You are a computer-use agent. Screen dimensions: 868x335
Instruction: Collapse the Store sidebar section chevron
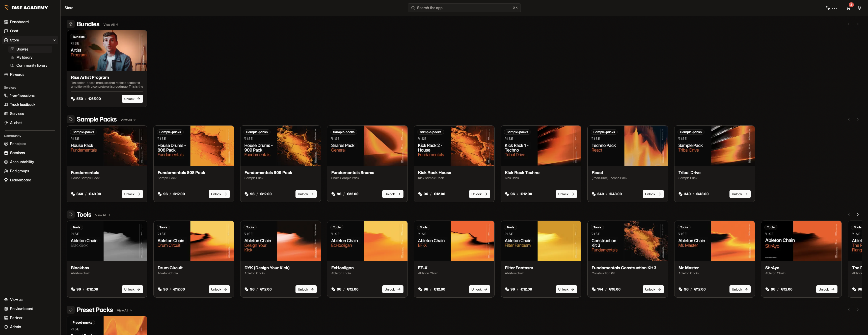tap(54, 40)
